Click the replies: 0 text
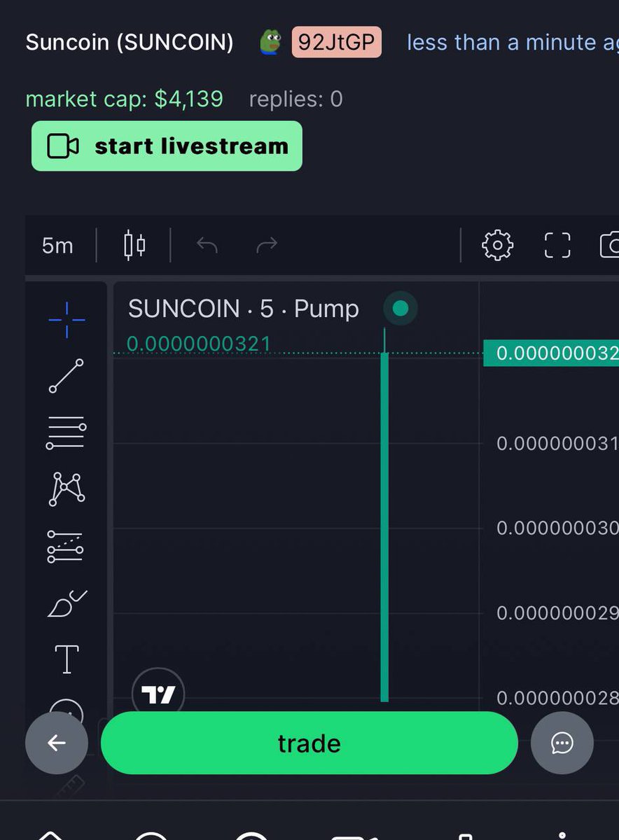 click(296, 99)
